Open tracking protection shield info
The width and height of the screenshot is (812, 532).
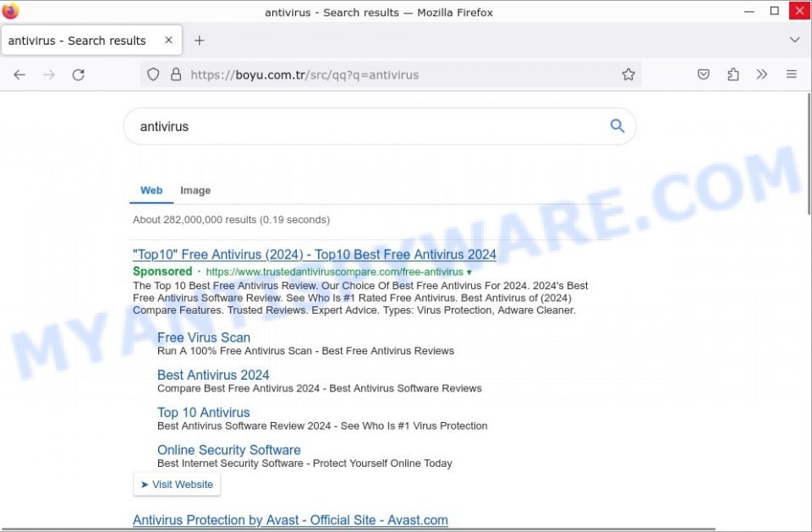(x=153, y=74)
